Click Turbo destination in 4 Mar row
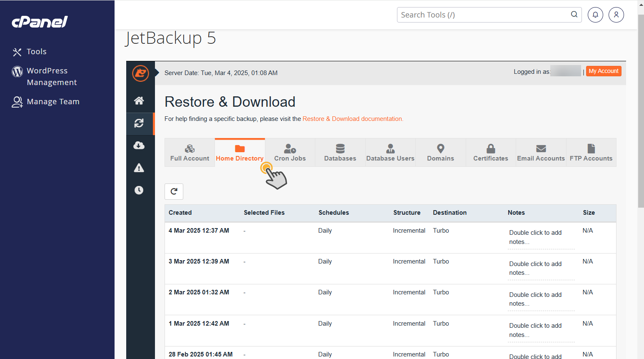The image size is (644, 359). pos(441,231)
